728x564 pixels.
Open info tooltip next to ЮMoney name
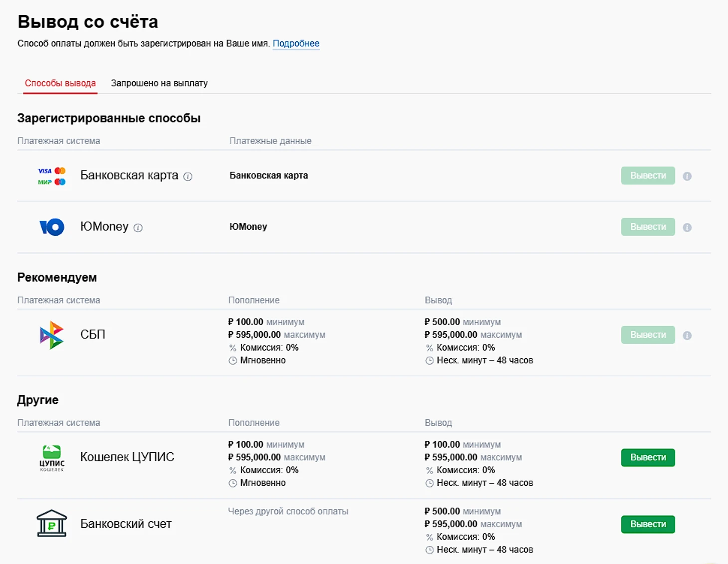[x=138, y=228]
